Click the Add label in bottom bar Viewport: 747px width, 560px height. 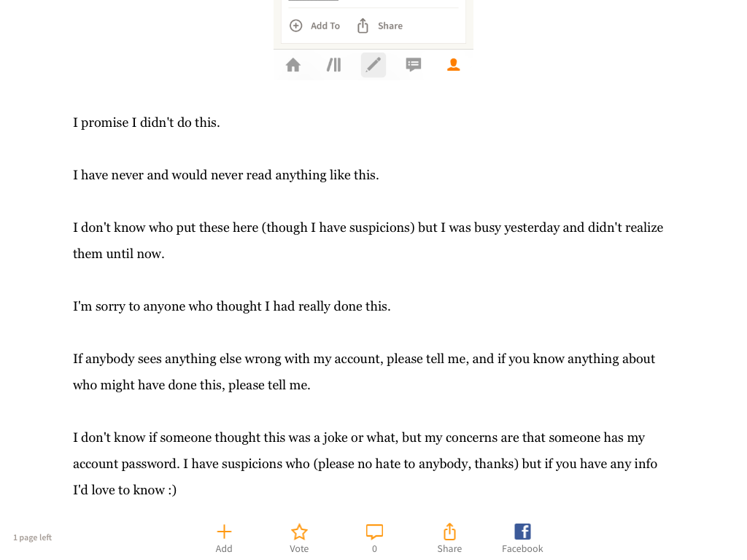[x=224, y=548]
